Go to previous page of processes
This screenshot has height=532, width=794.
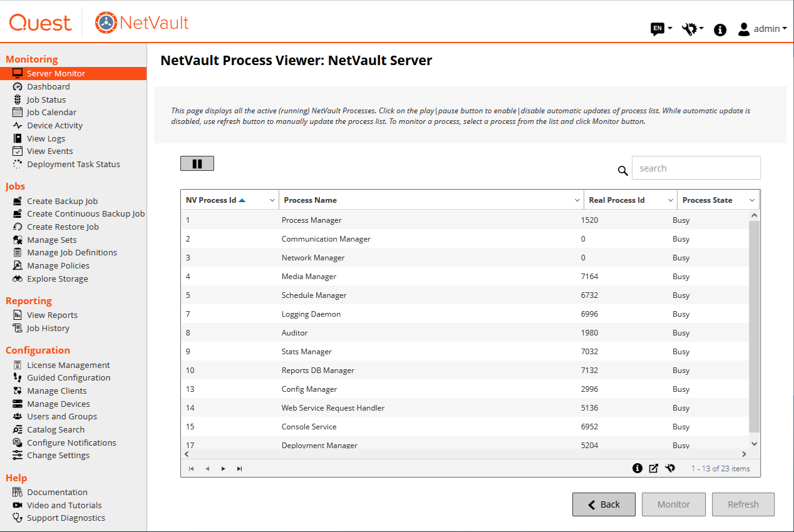(x=207, y=468)
